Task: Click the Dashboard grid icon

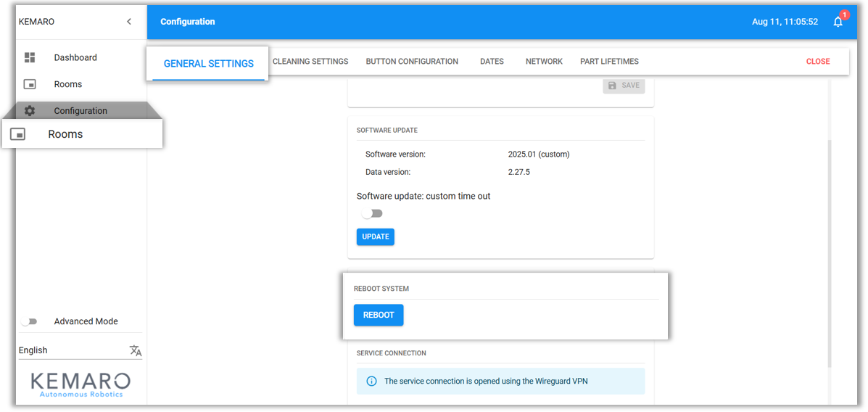Action: (30, 57)
